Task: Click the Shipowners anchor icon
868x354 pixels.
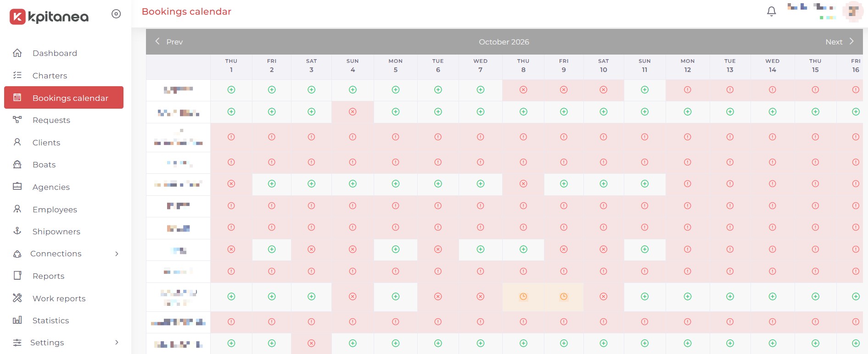Action: pos(17,231)
